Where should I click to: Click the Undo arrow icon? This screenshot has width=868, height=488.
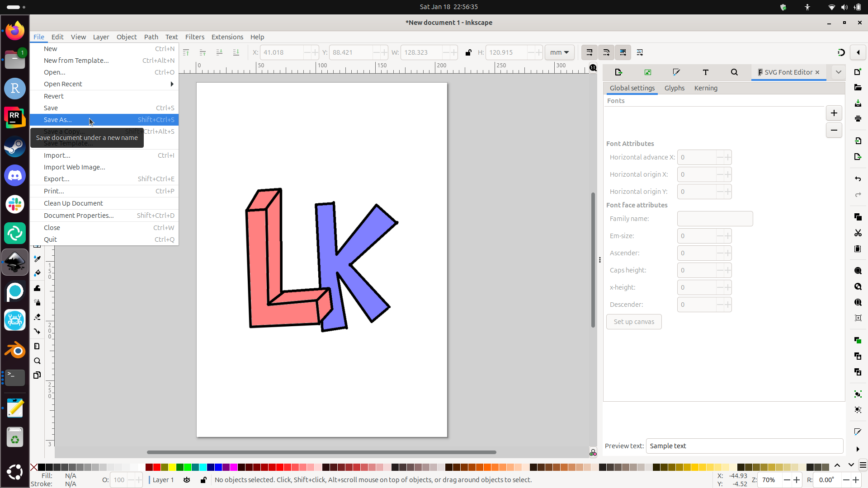858,179
